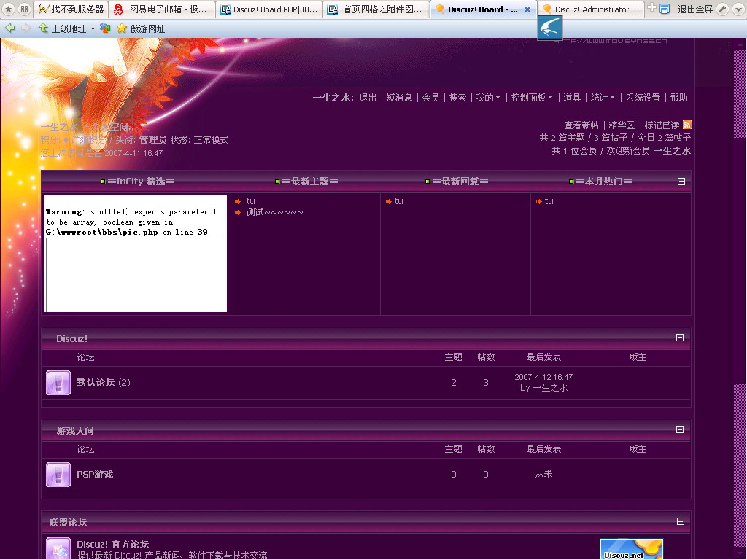Switch to the 找不到服务器 tab
This screenshot has height=560, width=747.
click(x=71, y=9)
